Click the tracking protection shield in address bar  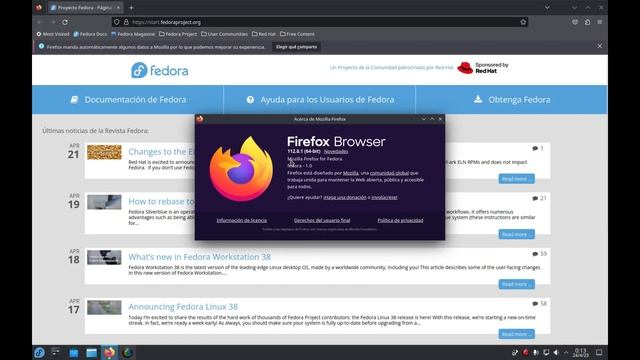[117, 22]
